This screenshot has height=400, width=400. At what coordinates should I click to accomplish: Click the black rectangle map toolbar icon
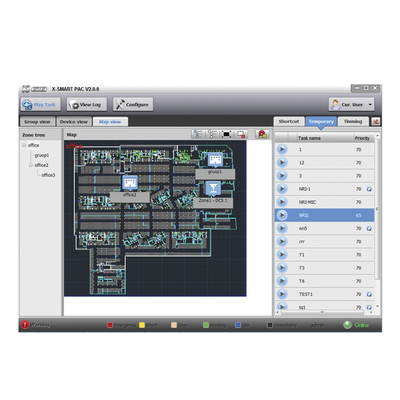226,134
